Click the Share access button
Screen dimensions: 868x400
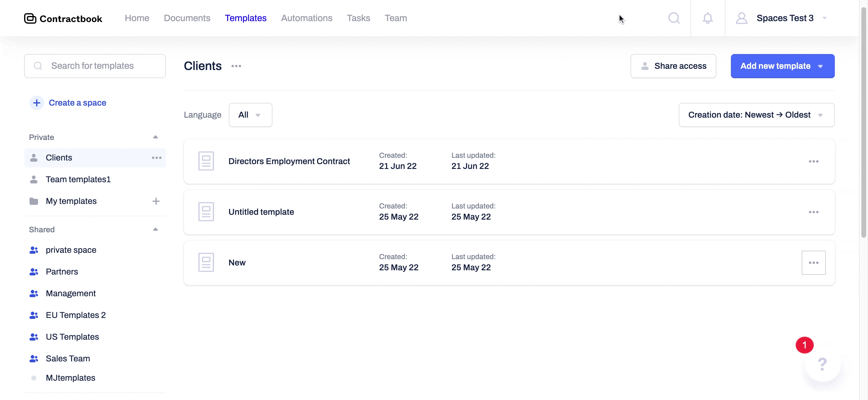673,66
